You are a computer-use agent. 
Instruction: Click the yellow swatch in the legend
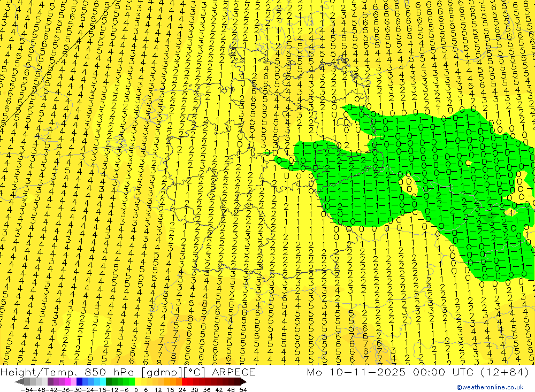(x=138, y=381)
